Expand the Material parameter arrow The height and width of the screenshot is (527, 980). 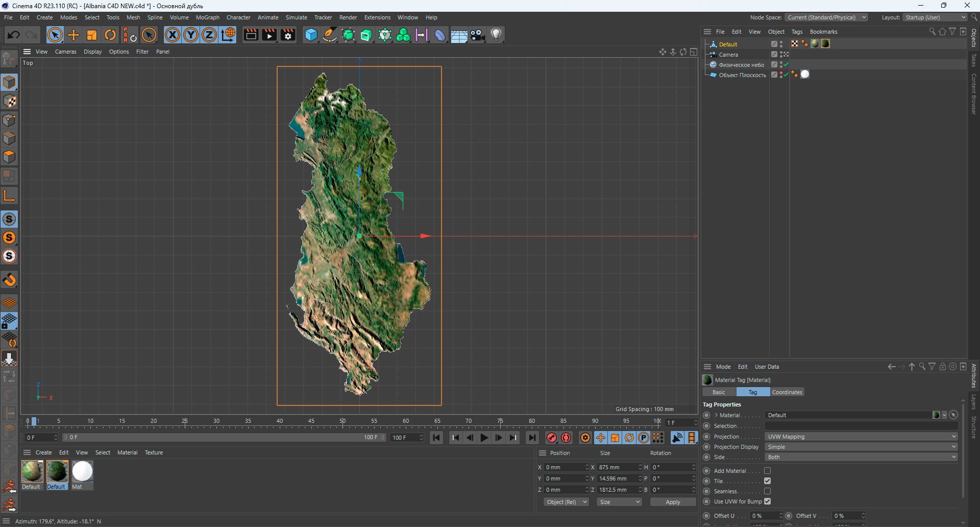pyautogui.click(x=716, y=415)
